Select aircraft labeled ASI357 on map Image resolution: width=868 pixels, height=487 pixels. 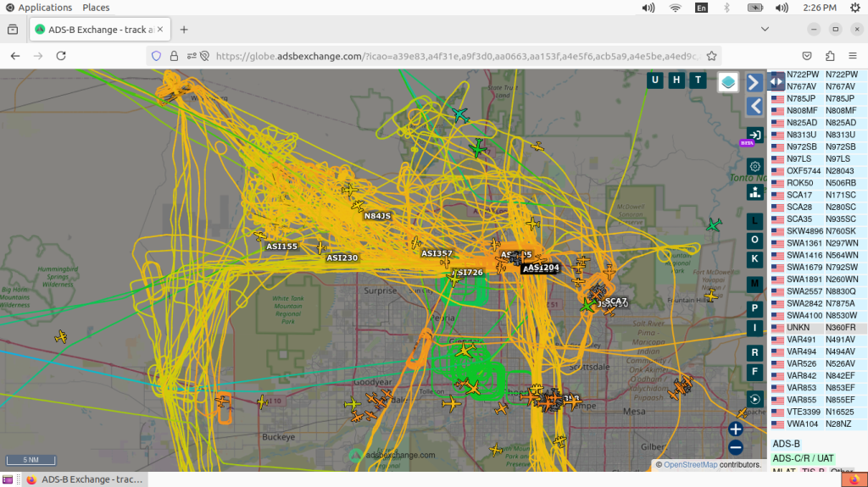click(x=415, y=243)
